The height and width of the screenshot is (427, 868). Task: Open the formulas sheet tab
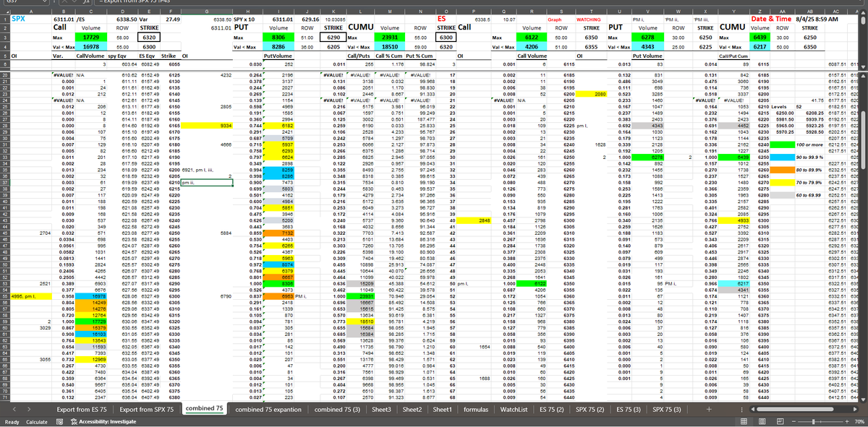475,409
